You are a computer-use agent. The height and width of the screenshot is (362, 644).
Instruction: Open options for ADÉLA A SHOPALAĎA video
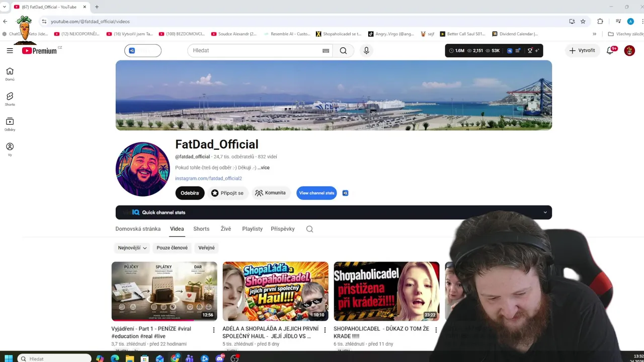[325, 330]
